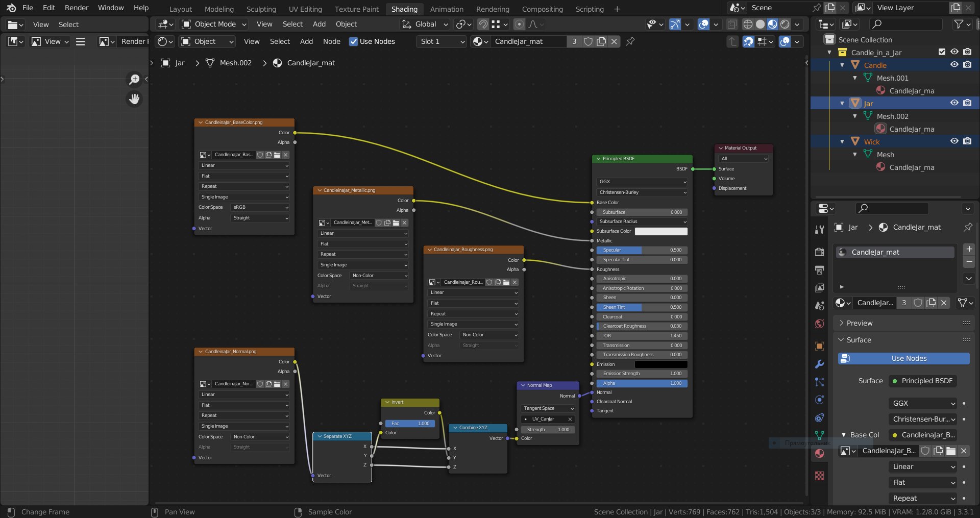Toggle the Candle_in_a_Jar collection exclude checkbox

(x=942, y=52)
